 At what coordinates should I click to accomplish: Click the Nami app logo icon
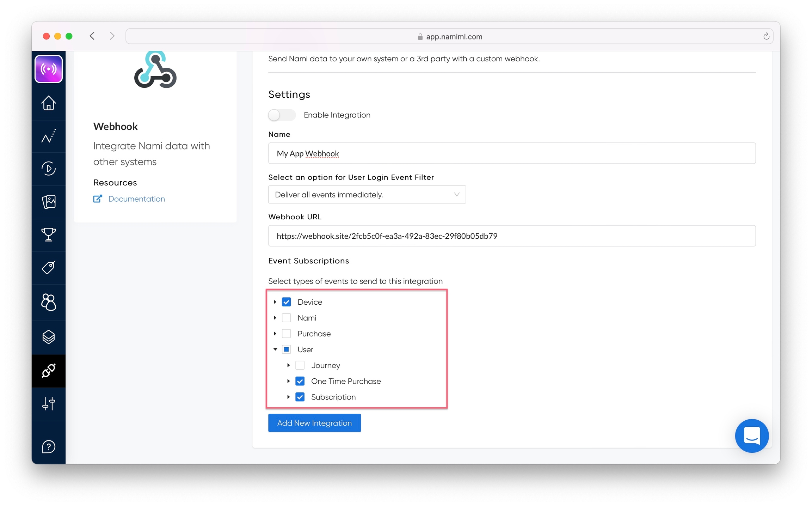49,69
